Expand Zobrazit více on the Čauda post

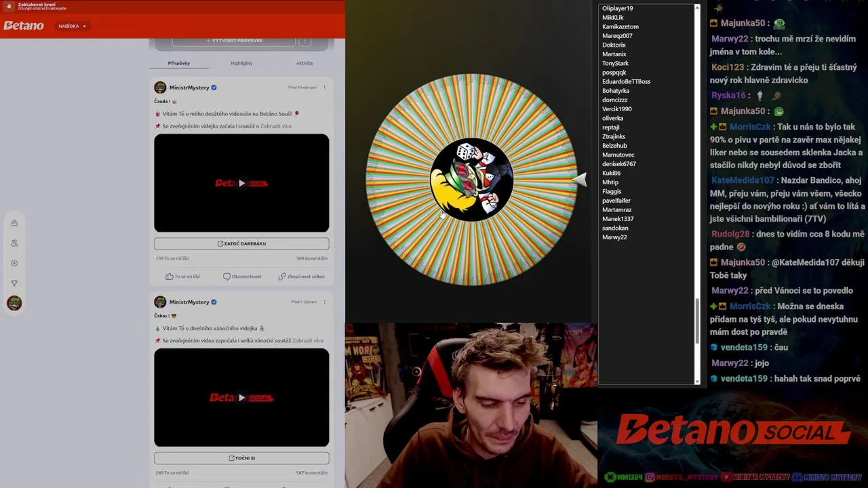click(x=276, y=126)
